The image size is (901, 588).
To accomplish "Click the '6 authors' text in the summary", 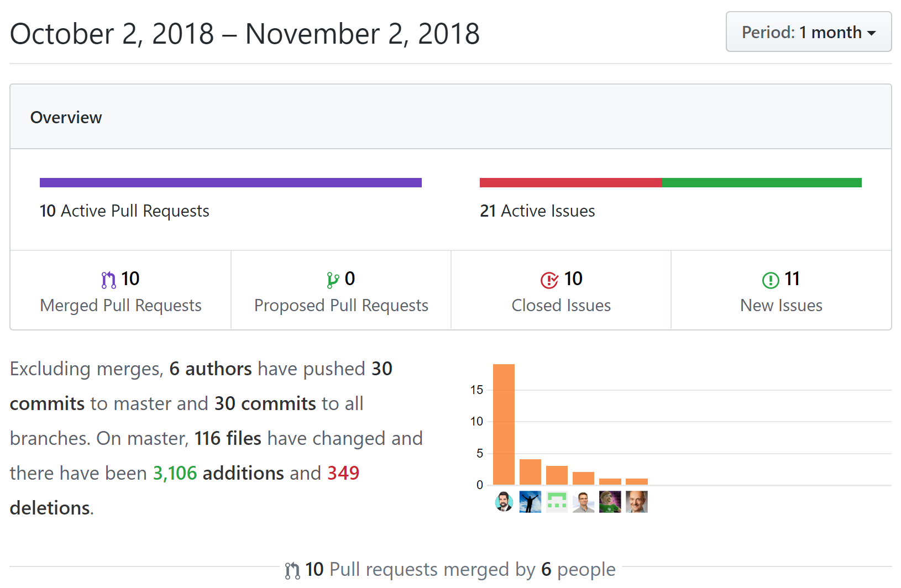I will 211,369.
